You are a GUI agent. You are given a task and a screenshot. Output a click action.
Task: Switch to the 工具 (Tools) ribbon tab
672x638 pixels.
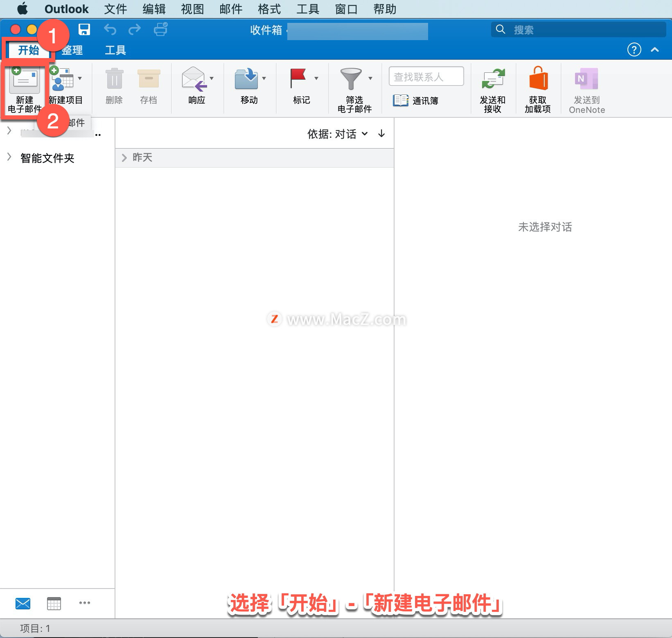[x=115, y=50]
